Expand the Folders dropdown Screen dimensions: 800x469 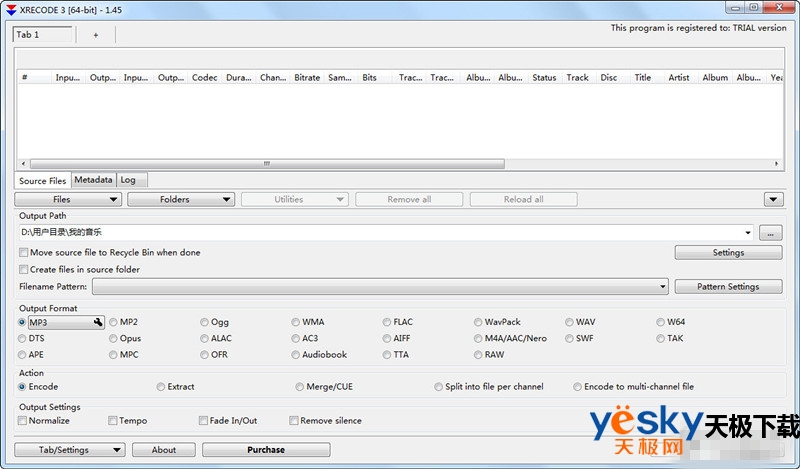tap(182, 200)
